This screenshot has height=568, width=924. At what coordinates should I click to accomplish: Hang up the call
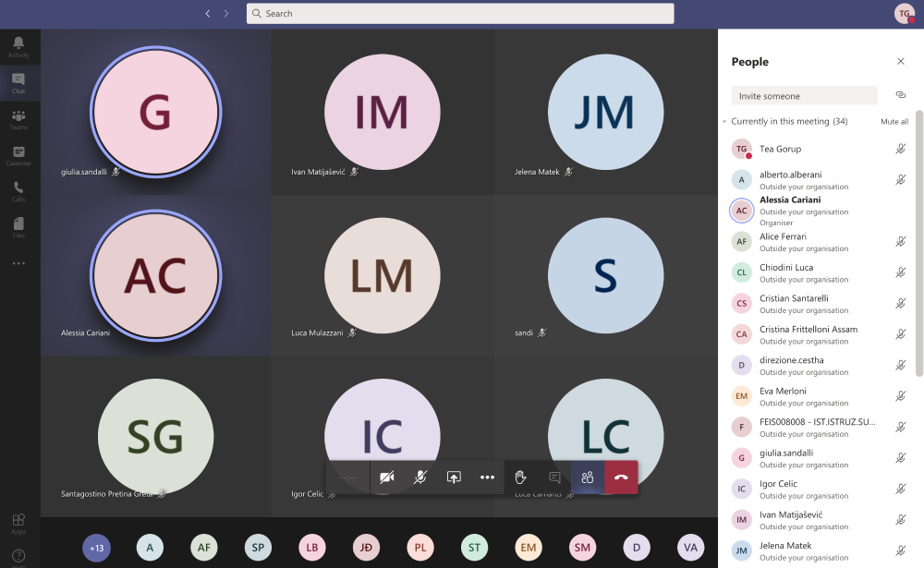coord(621,477)
